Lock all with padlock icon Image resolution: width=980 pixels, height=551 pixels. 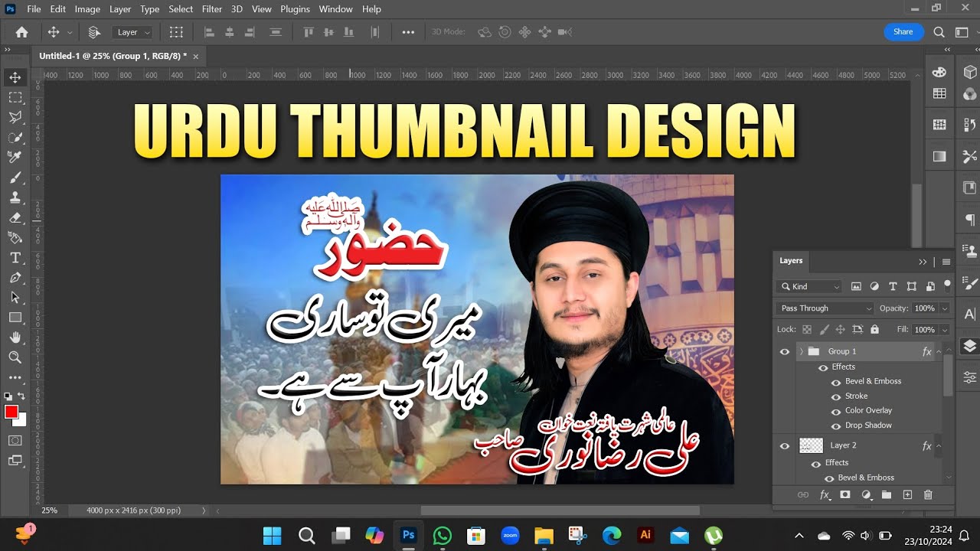[x=874, y=330]
